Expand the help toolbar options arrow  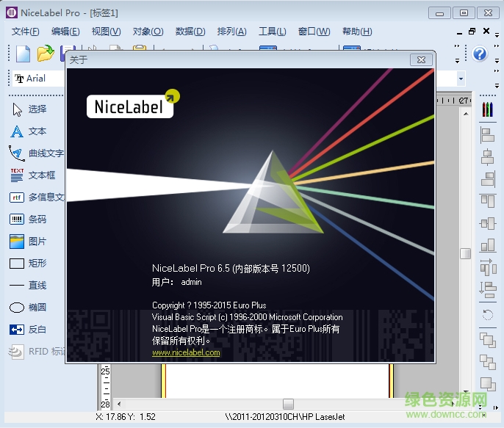[497, 60]
